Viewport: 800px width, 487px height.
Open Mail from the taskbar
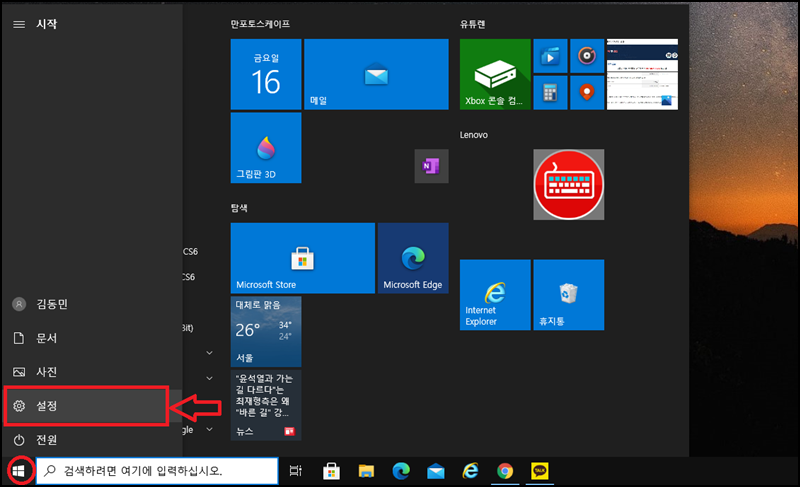point(435,471)
